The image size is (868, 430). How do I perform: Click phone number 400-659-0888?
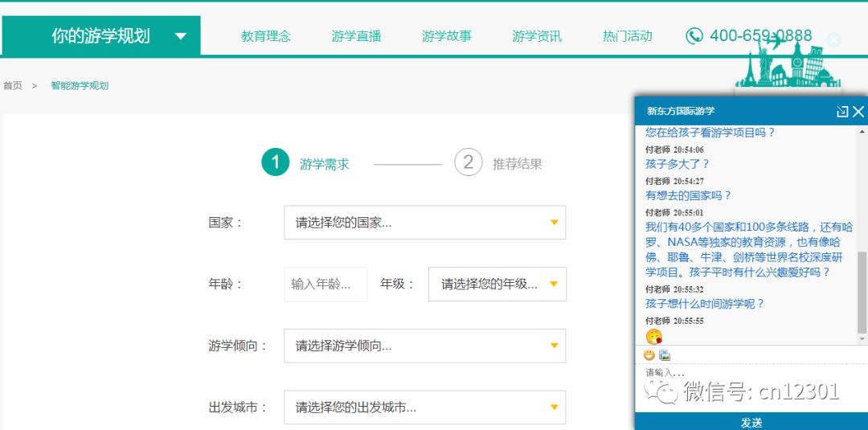tap(760, 36)
